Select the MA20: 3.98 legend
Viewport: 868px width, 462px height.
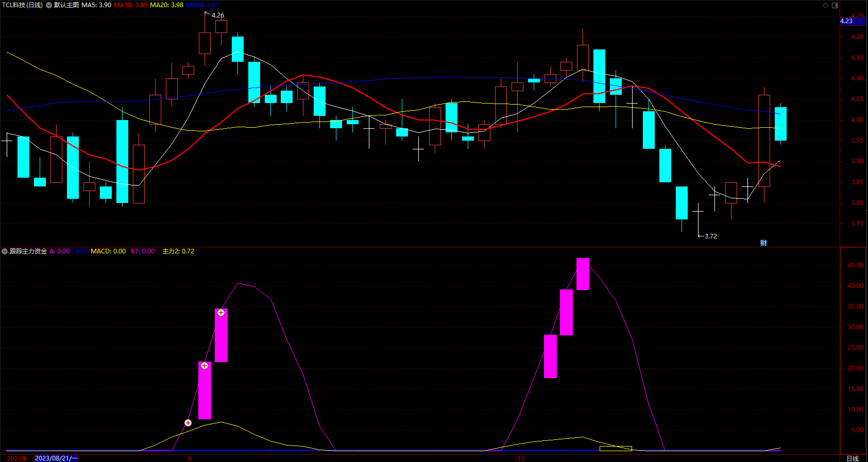166,5
